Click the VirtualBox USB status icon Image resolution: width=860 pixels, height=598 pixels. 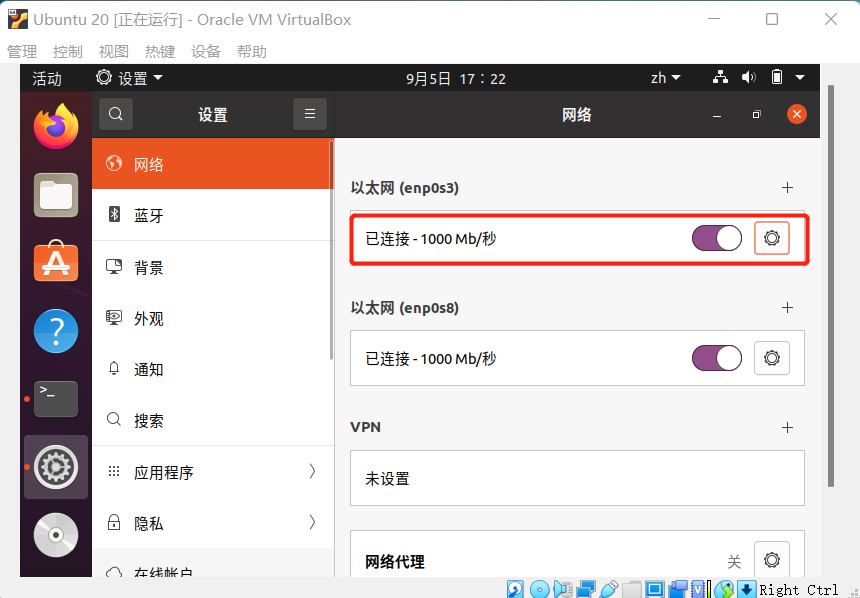609,589
